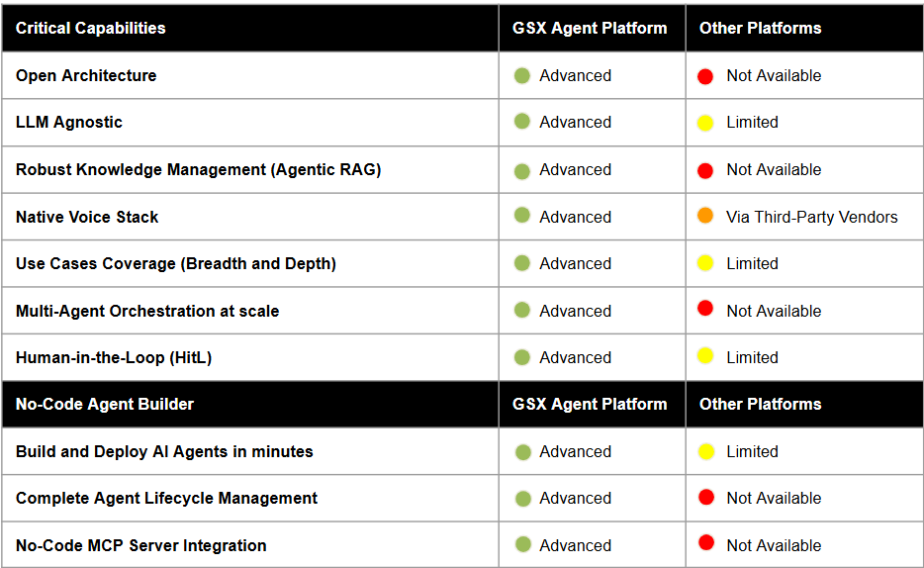Select the No-Code Agent Builder header cell
This screenshot has height=568, width=924.
[105, 404]
